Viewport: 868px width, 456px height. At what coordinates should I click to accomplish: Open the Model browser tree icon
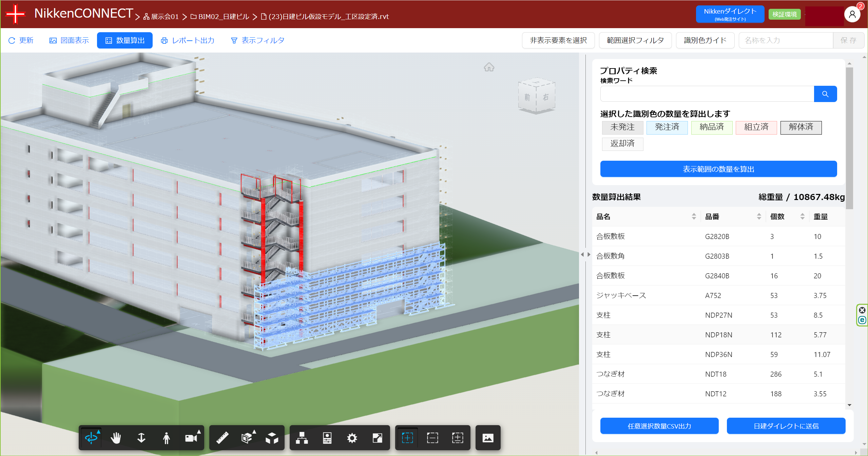tap(302, 438)
